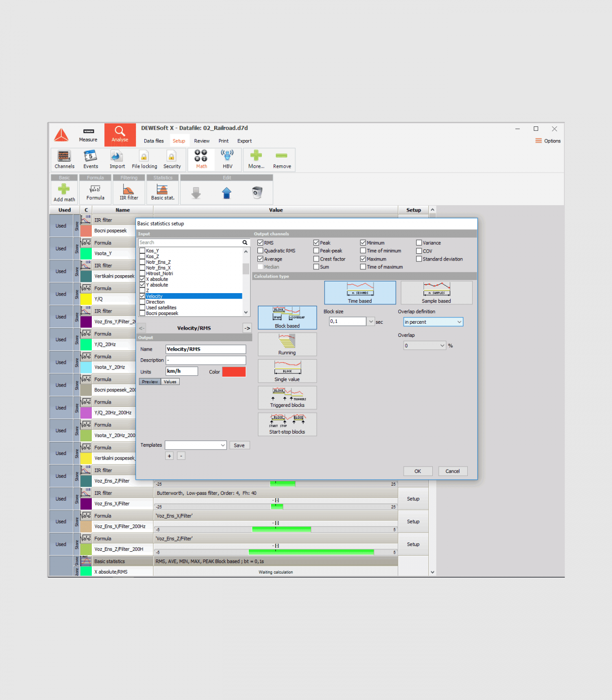
Task: Choose Start-stop blocks calculation type
Action: pyautogui.click(x=287, y=424)
